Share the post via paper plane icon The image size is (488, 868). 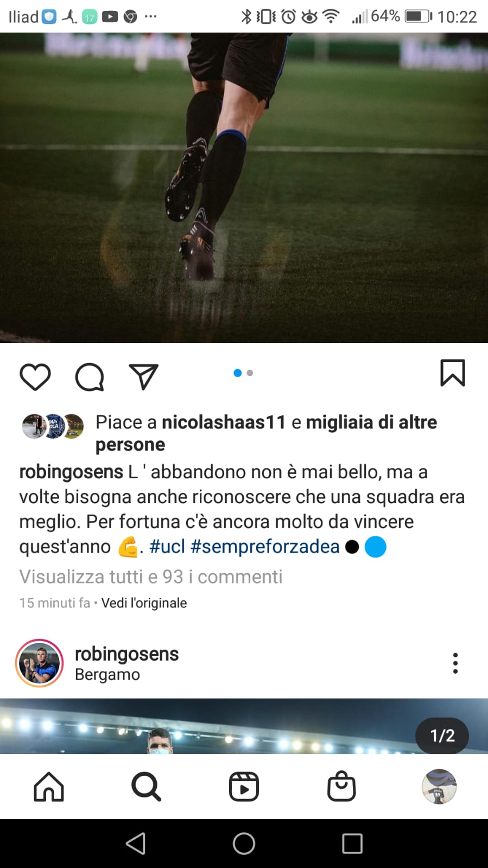pyautogui.click(x=144, y=376)
